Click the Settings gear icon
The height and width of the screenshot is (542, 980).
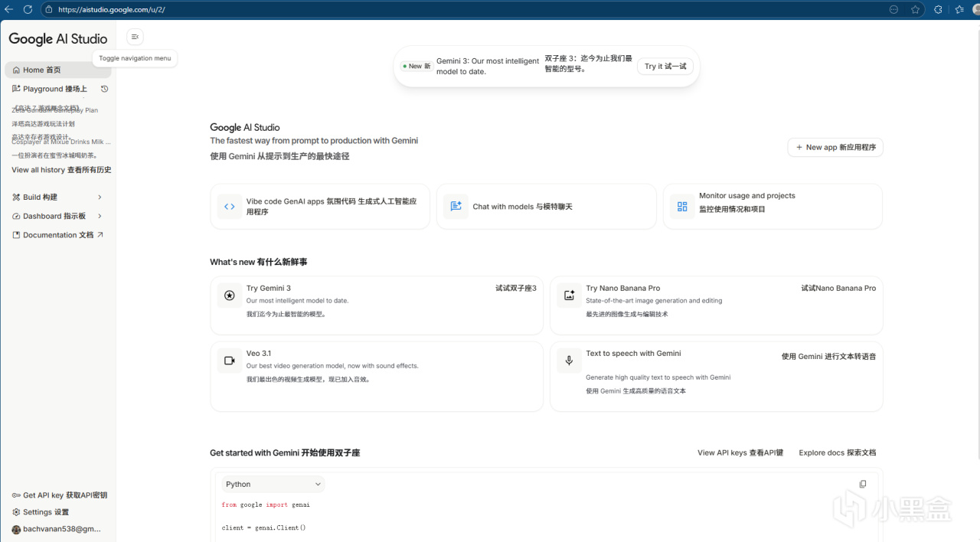tap(16, 512)
